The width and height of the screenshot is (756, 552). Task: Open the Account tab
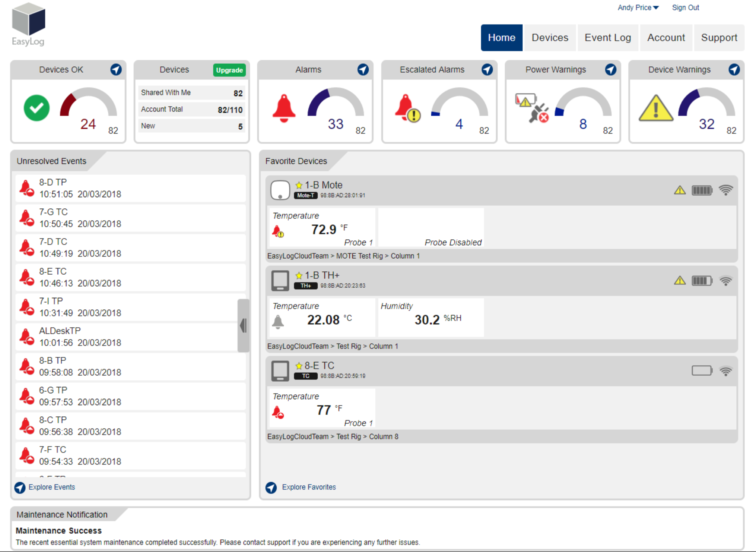(666, 38)
